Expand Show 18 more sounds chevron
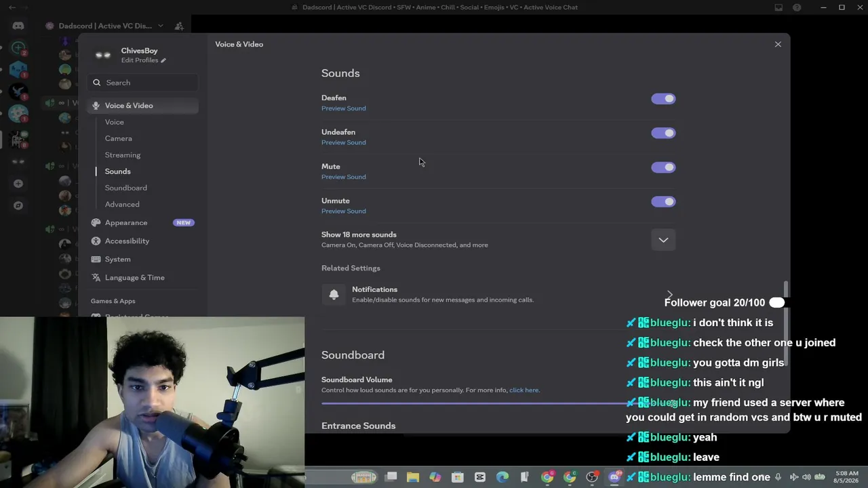 663,240
